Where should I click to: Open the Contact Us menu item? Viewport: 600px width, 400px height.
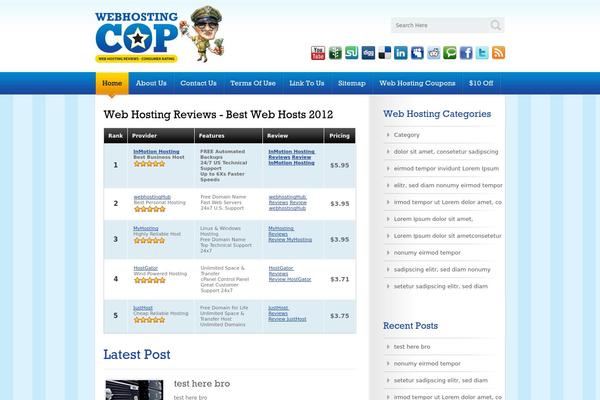[198, 83]
